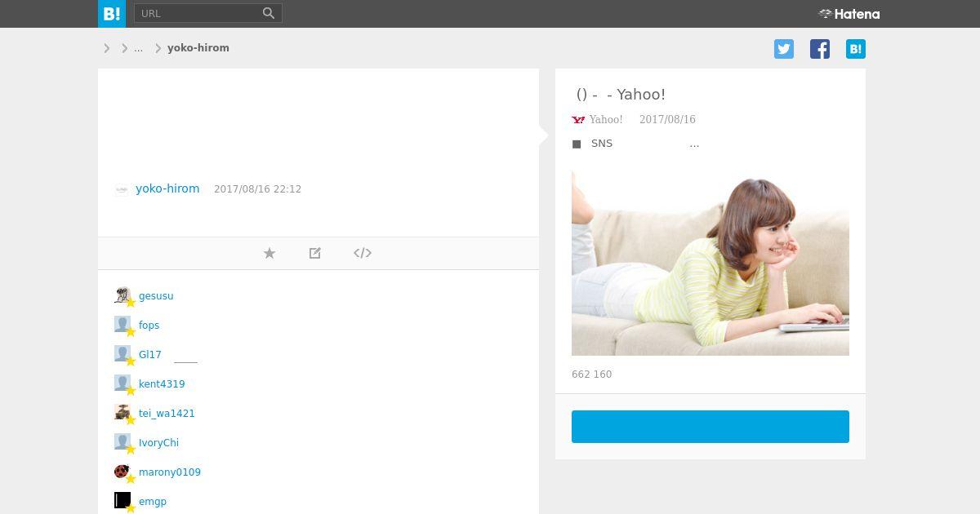
Task: Click Gl17's avatar icon
Action: pos(122,354)
